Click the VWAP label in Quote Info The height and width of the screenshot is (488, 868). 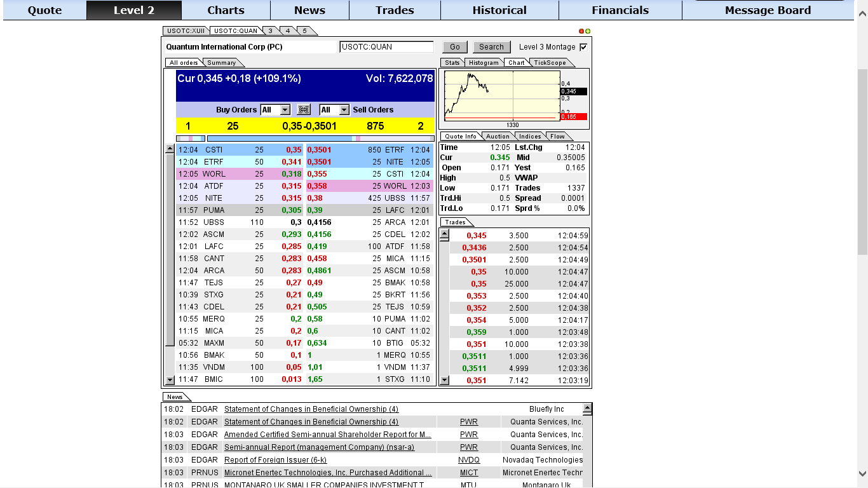[527, 178]
